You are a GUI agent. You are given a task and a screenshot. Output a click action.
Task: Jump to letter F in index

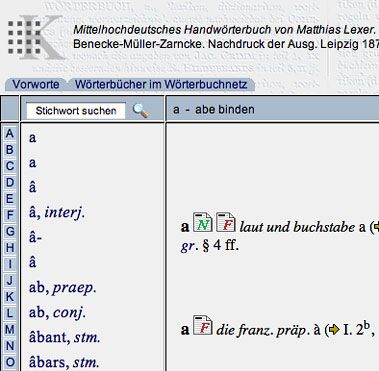point(10,215)
